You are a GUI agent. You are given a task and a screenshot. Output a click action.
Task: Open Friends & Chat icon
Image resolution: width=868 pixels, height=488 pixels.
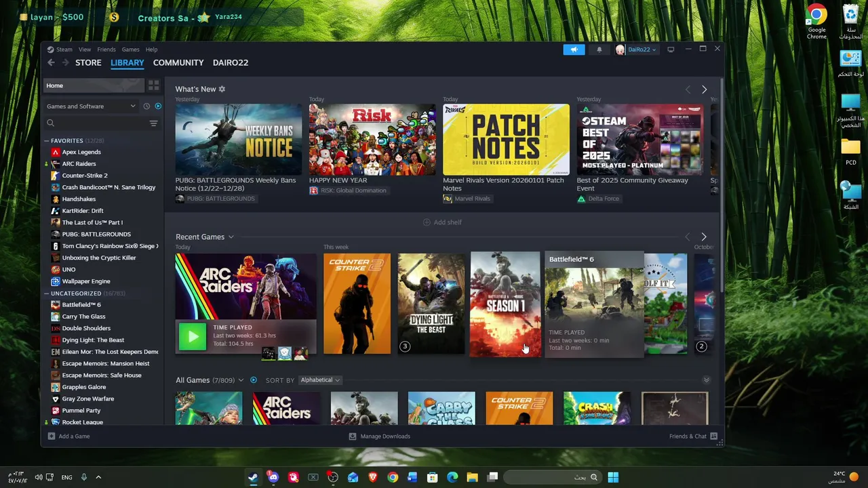713,436
